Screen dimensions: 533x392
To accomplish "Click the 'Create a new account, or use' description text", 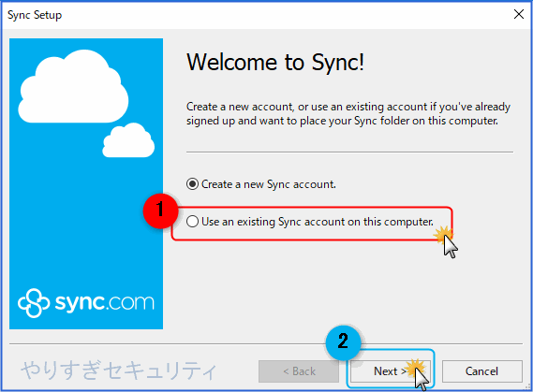I will coord(348,114).
